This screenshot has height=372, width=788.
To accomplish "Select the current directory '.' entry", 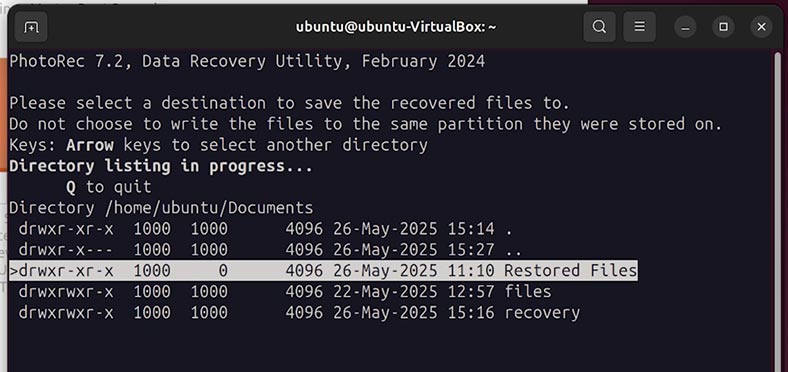I will pyautogui.click(x=265, y=229).
